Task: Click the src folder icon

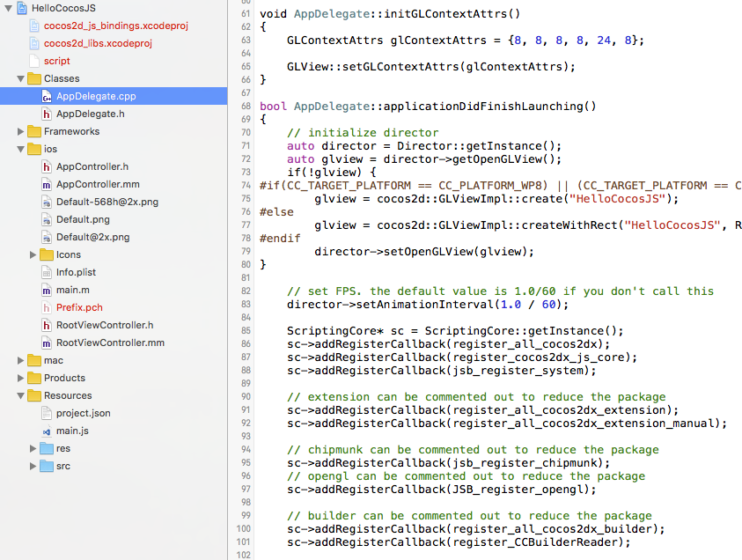Action: 47,466
